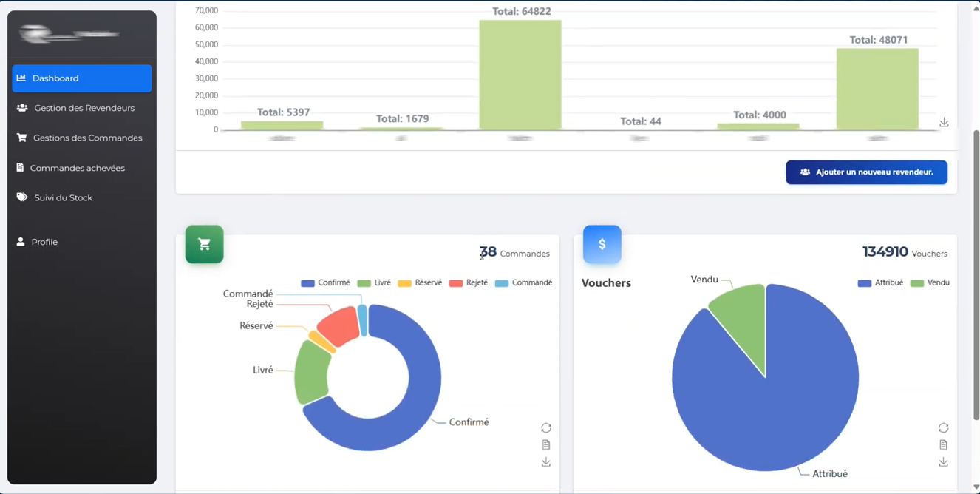The width and height of the screenshot is (980, 494).
Task: Download the Vouchers chart
Action: tap(943, 461)
